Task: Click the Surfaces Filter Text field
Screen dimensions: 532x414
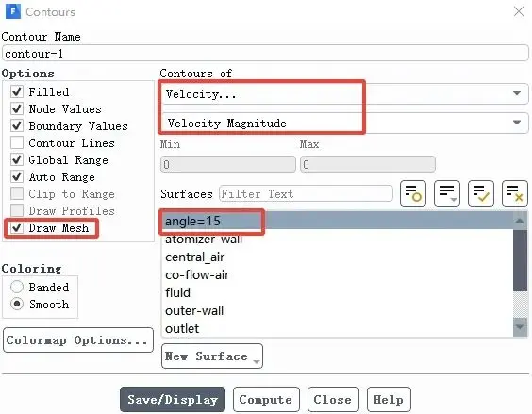Action: click(306, 193)
